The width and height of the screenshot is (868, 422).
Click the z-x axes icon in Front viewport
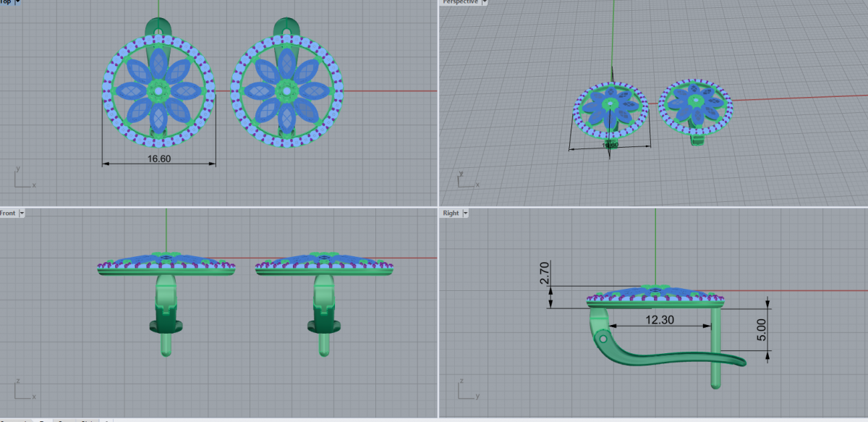click(x=23, y=389)
